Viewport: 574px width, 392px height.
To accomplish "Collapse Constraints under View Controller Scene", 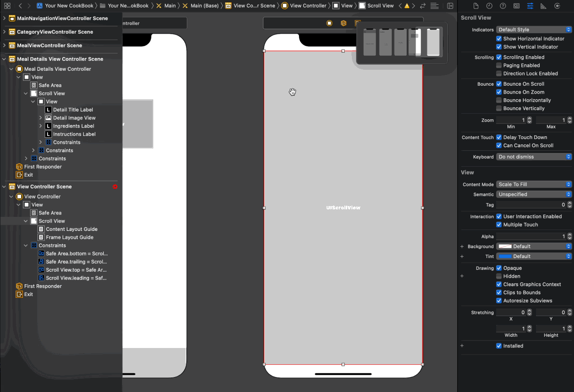I will (26, 245).
